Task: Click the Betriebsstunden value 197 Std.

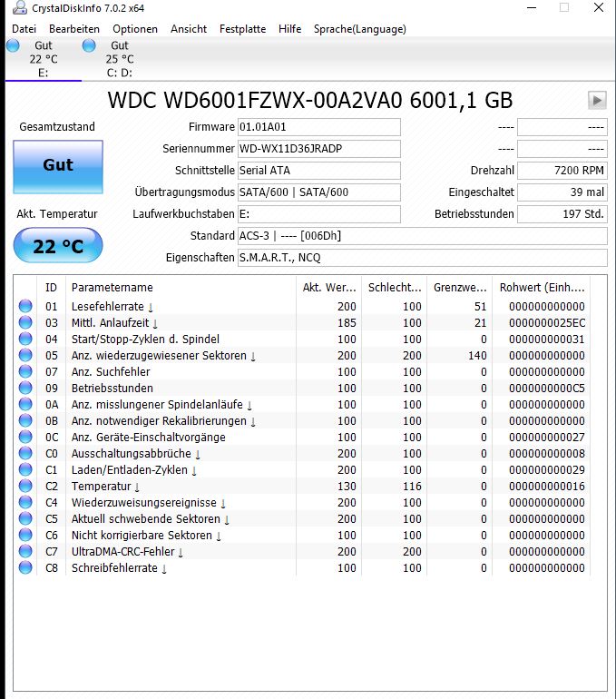Action: (x=562, y=214)
